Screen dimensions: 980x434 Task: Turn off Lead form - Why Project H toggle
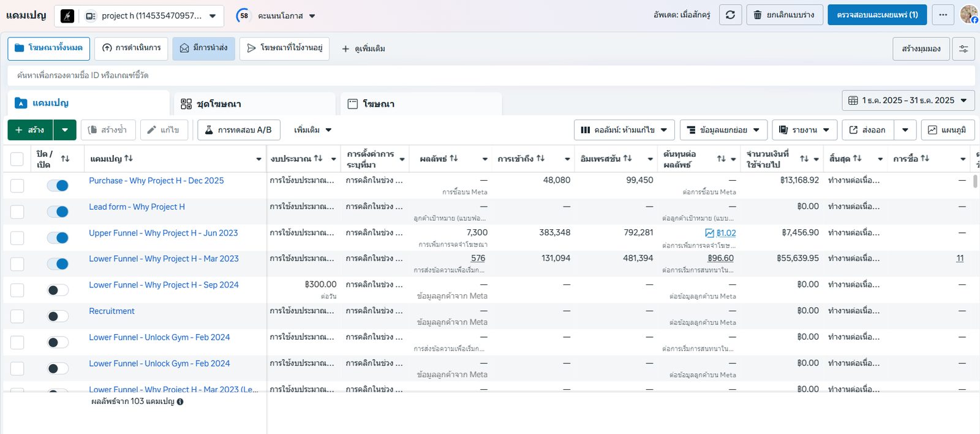tap(58, 211)
